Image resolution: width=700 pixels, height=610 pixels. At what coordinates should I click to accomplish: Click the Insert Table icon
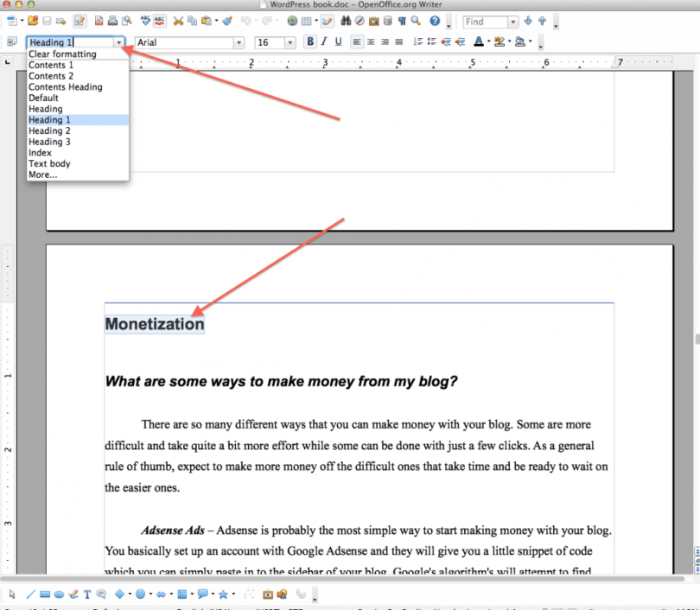306,21
